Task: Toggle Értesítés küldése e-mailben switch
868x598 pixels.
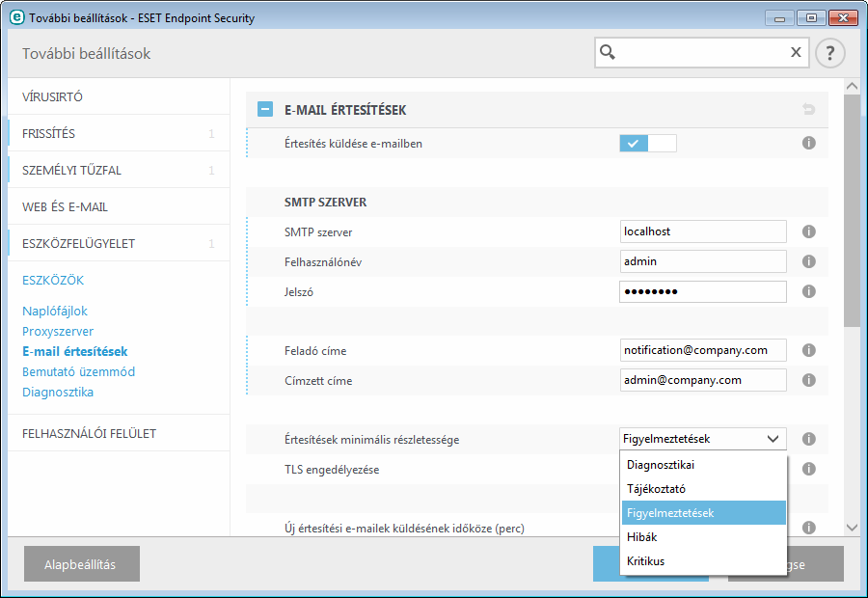Action: pos(648,144)
